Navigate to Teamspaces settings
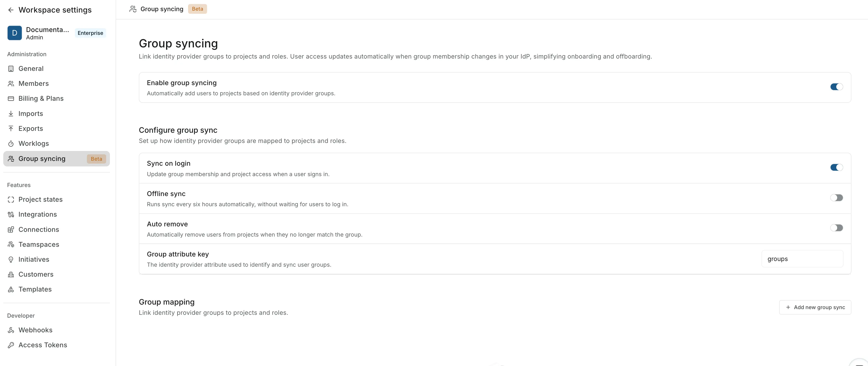The image size is (868, 366). pyautogui.click(x=38, y=244)
